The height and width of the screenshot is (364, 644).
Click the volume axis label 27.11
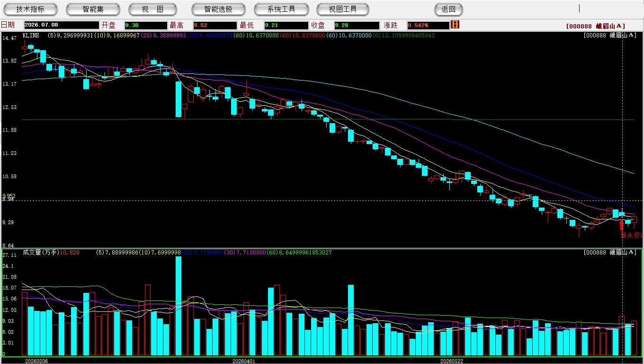coord(9,255)
